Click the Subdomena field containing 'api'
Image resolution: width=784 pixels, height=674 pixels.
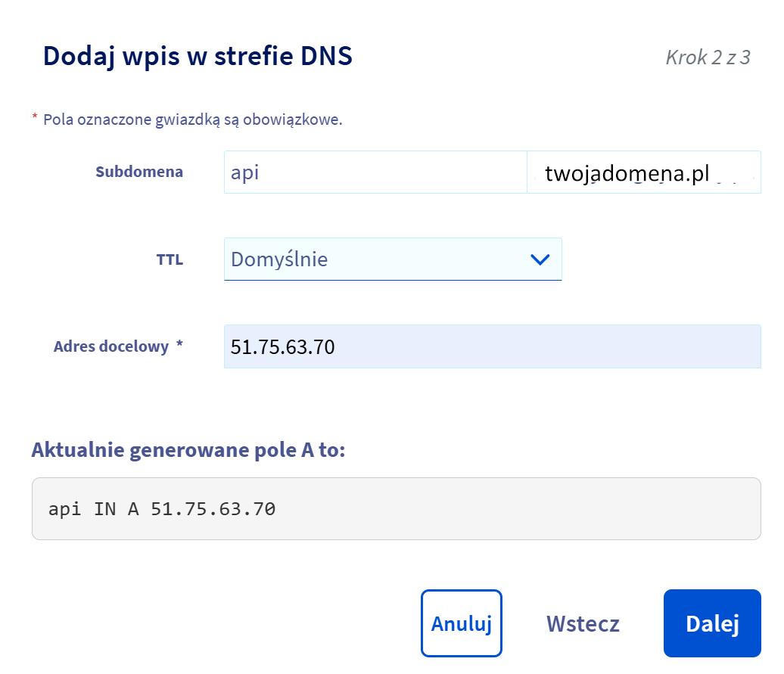(375, 172)
